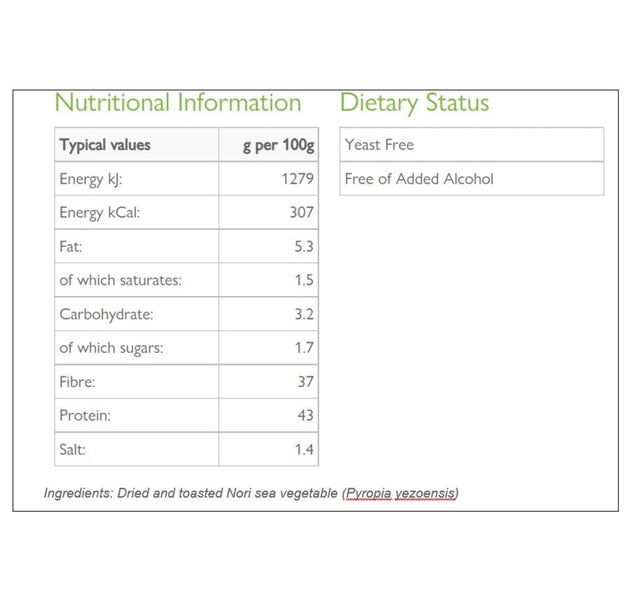630x600 pixels.
Task: Select the Typical values header cell
Action: coord(105,145)
